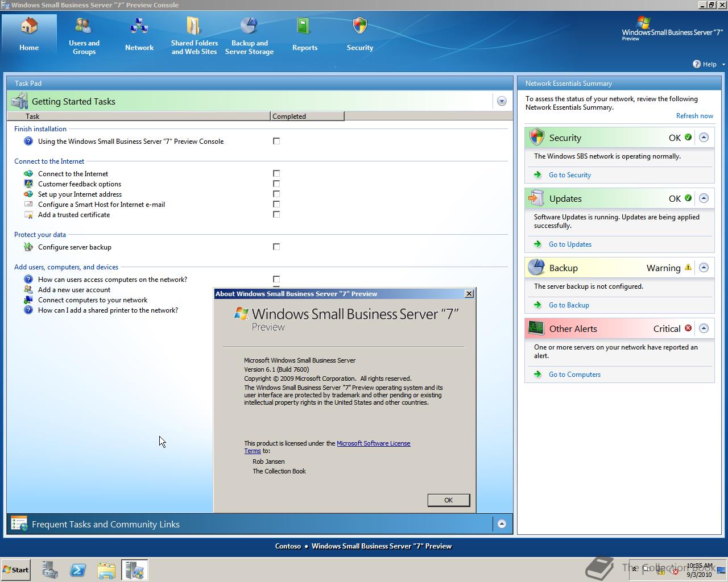The height and width of the screenshot is (582, 728).
Task: Click the Connect to the Internet task icon
Action: click(28, 174)
